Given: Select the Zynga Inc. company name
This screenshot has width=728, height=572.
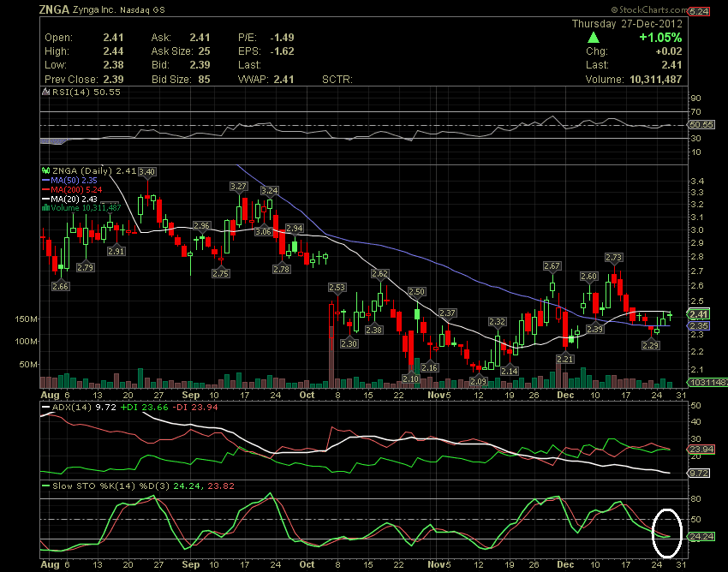Looking at the screenshot, I should click(94, 9).
